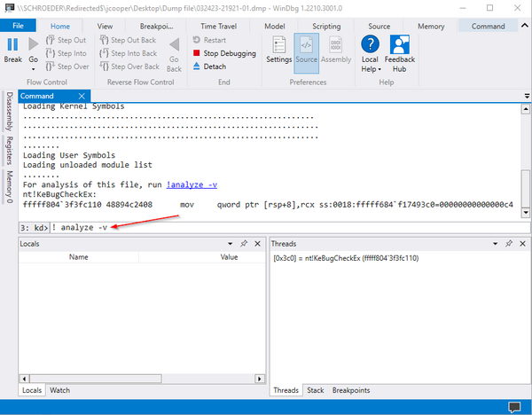The height and width of the screenshot is (415, 532).
Task: Switch to the Scripting ribbon tab
Action: point(326,26)
